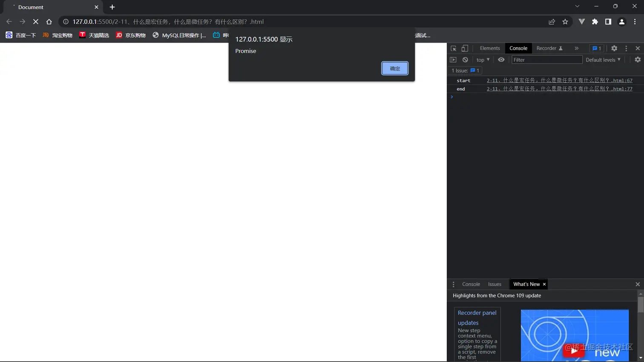Image resolution: width=644 pixels, height=362 pixels.
Task: Select the "end" console message
Action: tap(461, 89)
